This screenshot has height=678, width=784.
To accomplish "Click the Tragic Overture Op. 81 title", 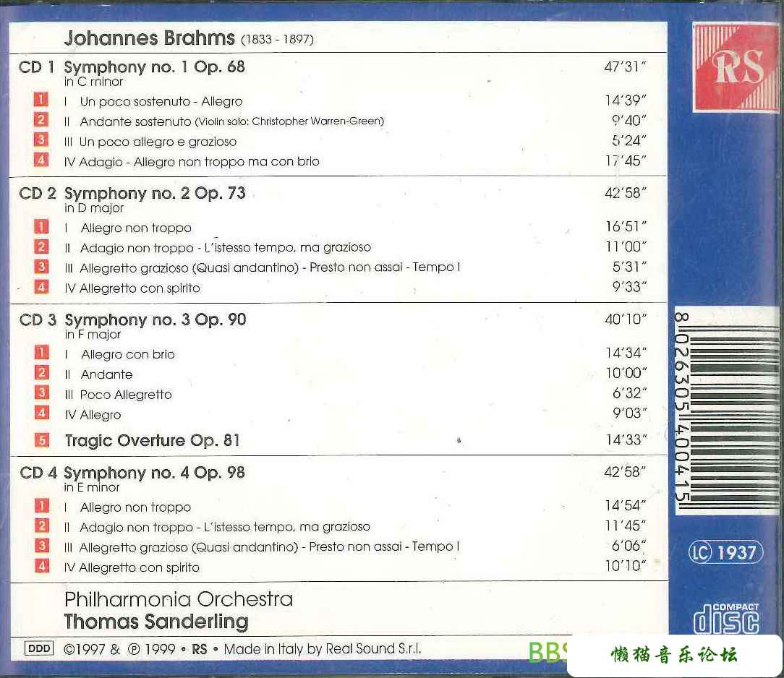I will click(153, 441).
